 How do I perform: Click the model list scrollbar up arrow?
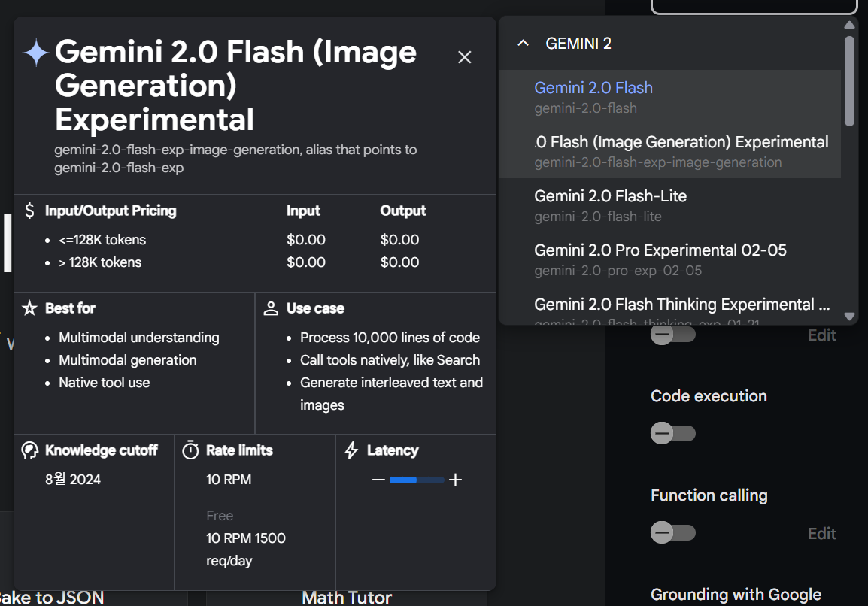(849, 25)
